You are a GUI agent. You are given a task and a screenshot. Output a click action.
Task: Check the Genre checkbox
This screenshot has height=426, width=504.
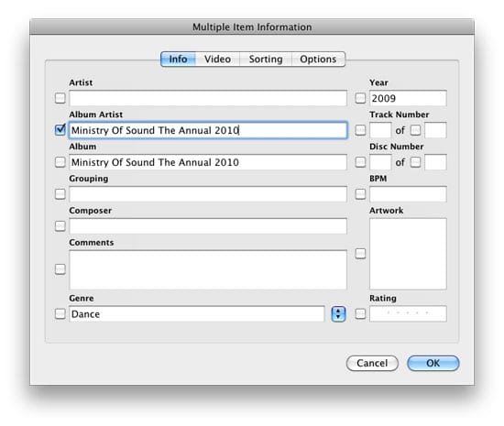click(60, 313)
